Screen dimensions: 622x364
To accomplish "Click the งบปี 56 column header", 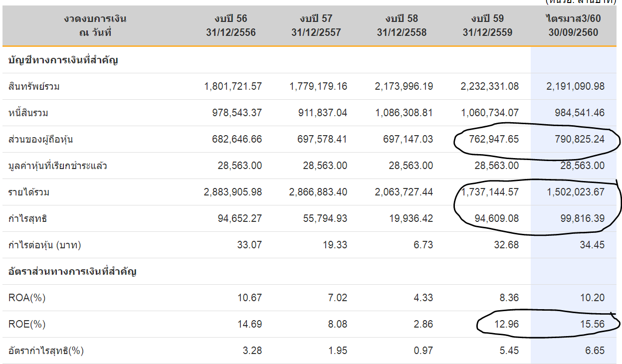I will (x=230, y=25).
